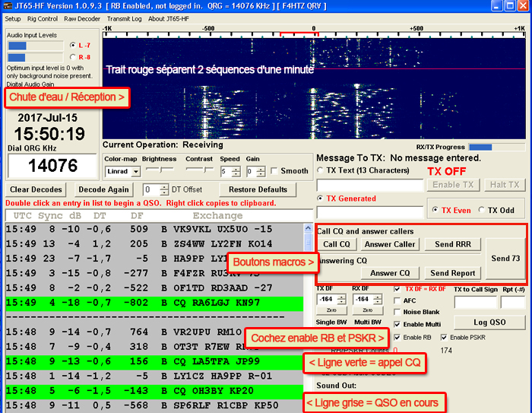
Task: Adjust the Contrast slider
Action: pyautogui.click(x=199, y=169)
